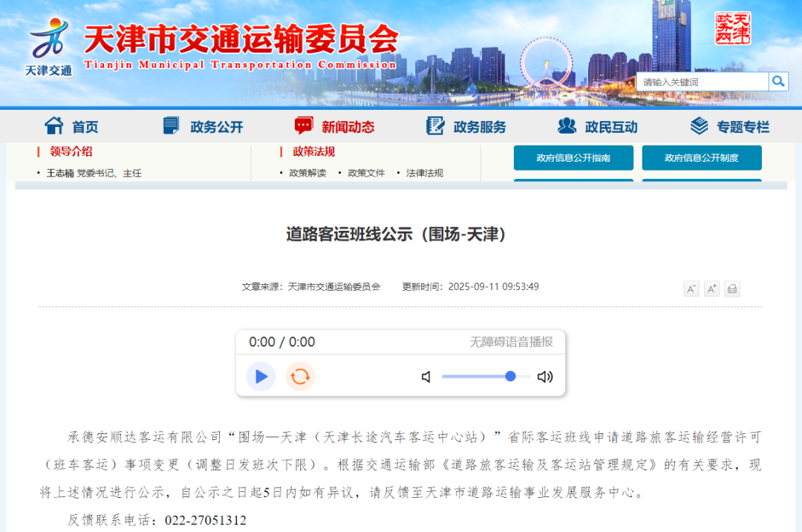Open 王志楠 党委书记、主任 profile link
802x532 pixels.
[x=94, y=173]
